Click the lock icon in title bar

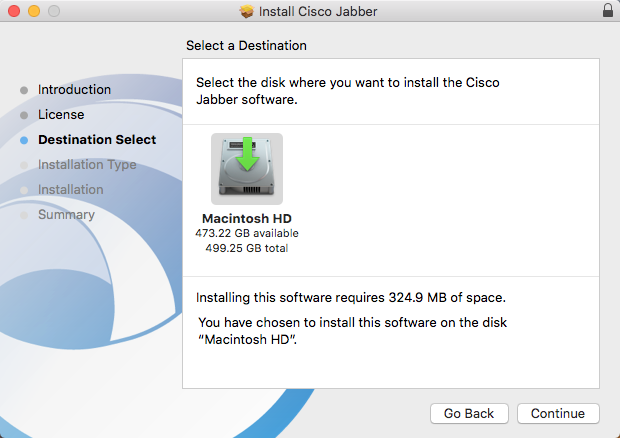pos(607,11)
